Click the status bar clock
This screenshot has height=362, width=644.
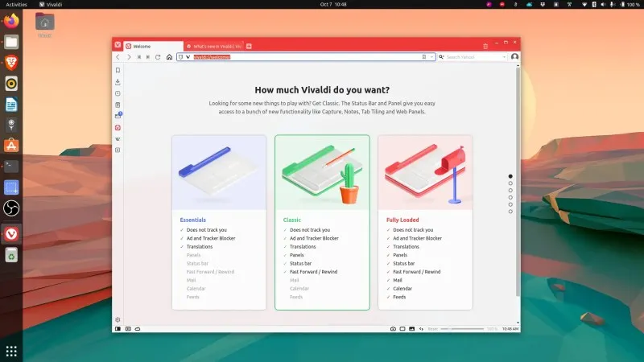click(x=510, y=329)
